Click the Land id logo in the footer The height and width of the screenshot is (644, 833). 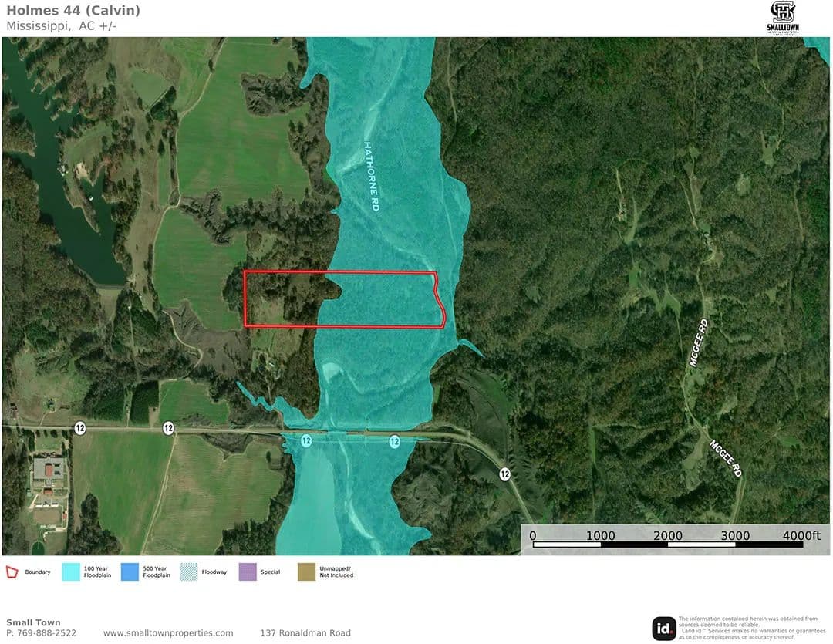pyautogui.click(x=663, y=628)
